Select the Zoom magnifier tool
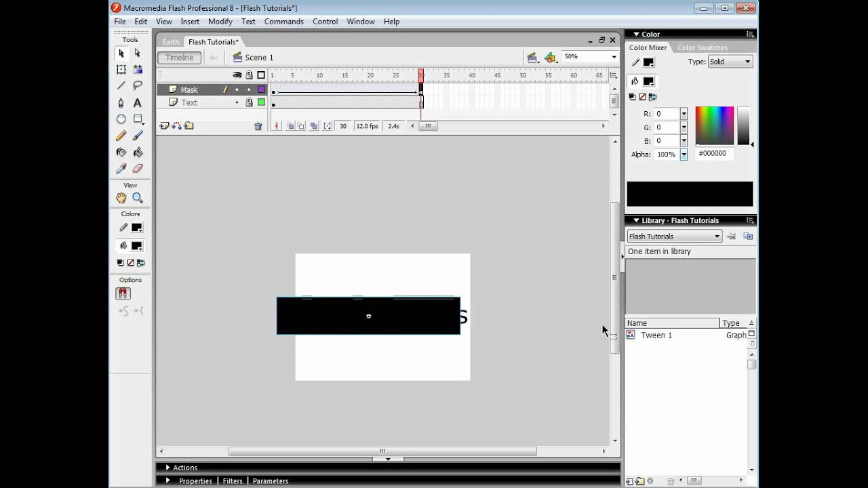Image resolution: width=868 pixels, height=488 pixels. [x=138, y=198]
